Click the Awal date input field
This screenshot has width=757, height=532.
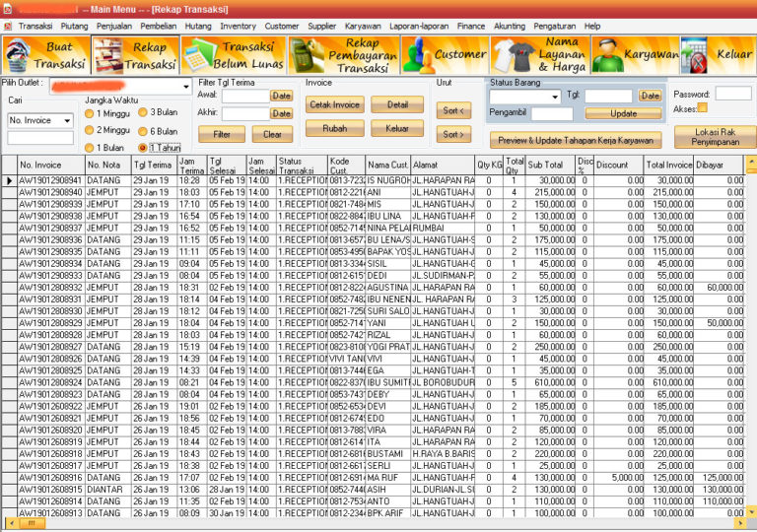pos(245,97)
